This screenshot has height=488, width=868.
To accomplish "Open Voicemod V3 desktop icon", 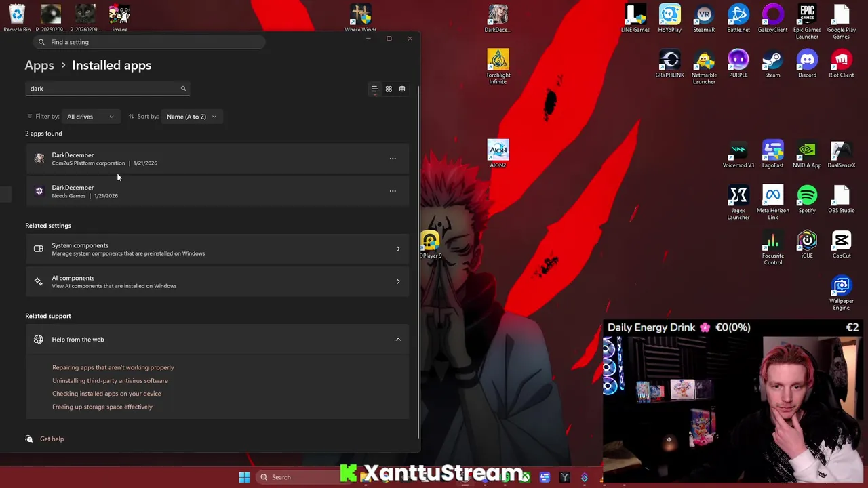I will pos(738,154).
